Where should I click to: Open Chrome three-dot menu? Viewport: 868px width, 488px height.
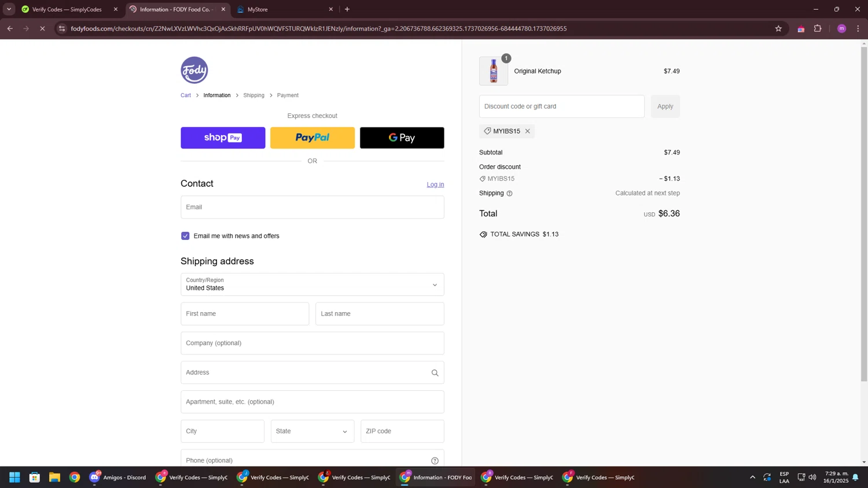point(858,28)
